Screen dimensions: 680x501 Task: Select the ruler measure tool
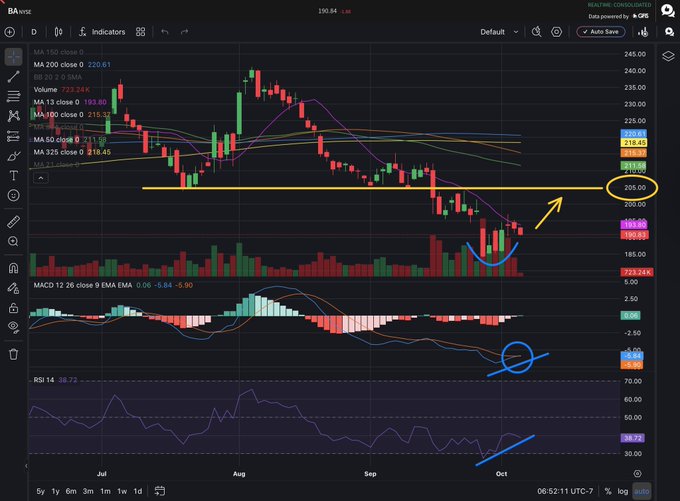pos(13,222)
